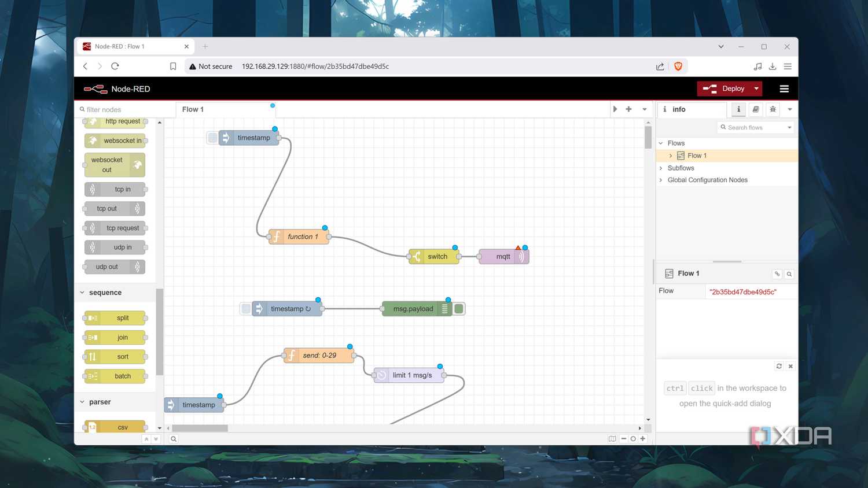Reset workspace zoom with circle button
The height and width of the screenshot is (488, 868).
(633, 439)
